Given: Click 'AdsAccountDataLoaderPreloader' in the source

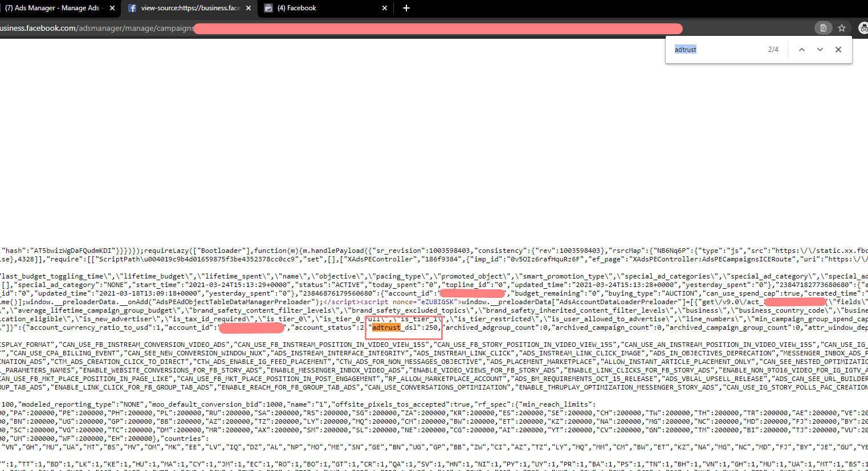Looking at the screenshot, I should point(618,302).
